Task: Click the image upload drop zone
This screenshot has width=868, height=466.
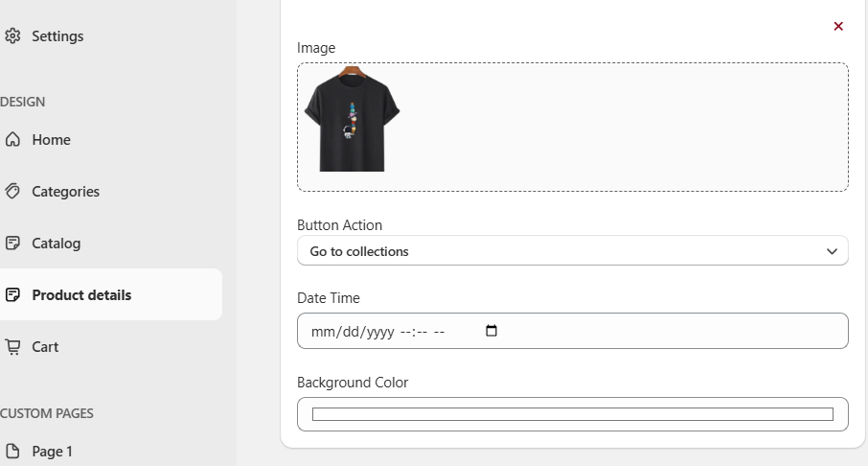Action: click(x=572, y=127)
